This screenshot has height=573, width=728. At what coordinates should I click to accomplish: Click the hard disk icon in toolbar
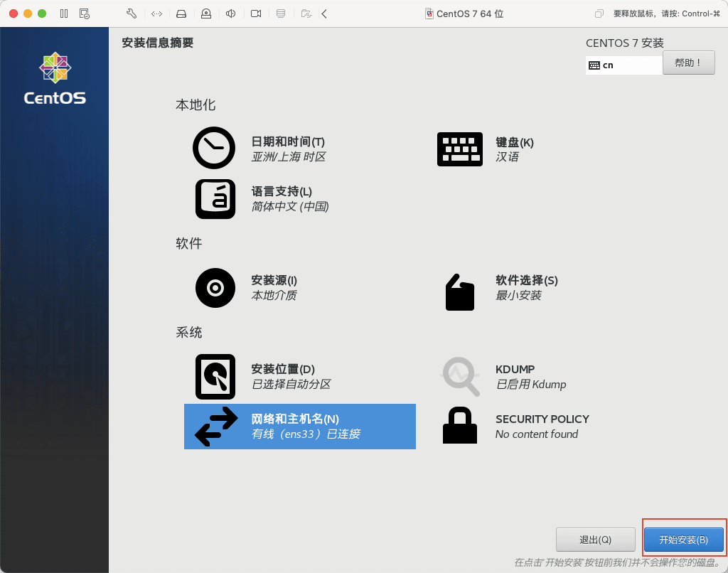point(181,14)
